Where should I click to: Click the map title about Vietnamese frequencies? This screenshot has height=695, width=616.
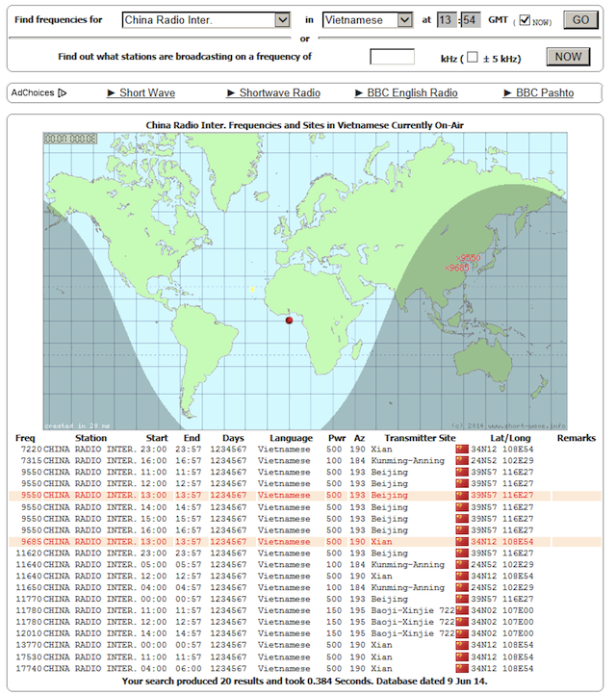(305, 125)
